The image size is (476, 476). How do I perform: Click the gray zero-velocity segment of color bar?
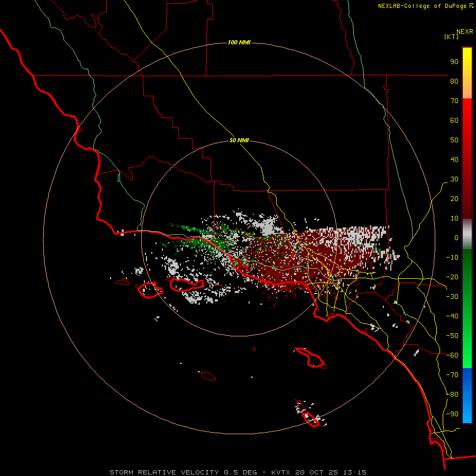pos(467,234)
